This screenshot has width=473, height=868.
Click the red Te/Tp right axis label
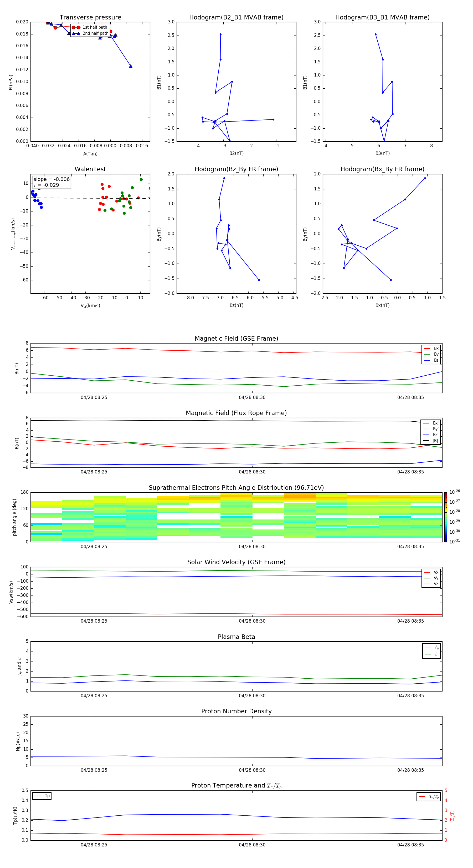[453, 815]
